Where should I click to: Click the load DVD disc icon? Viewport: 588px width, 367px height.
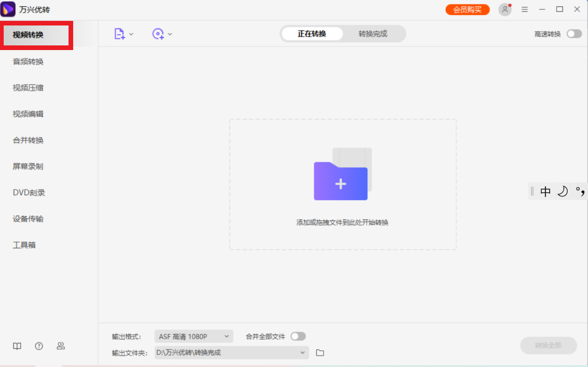159,33
